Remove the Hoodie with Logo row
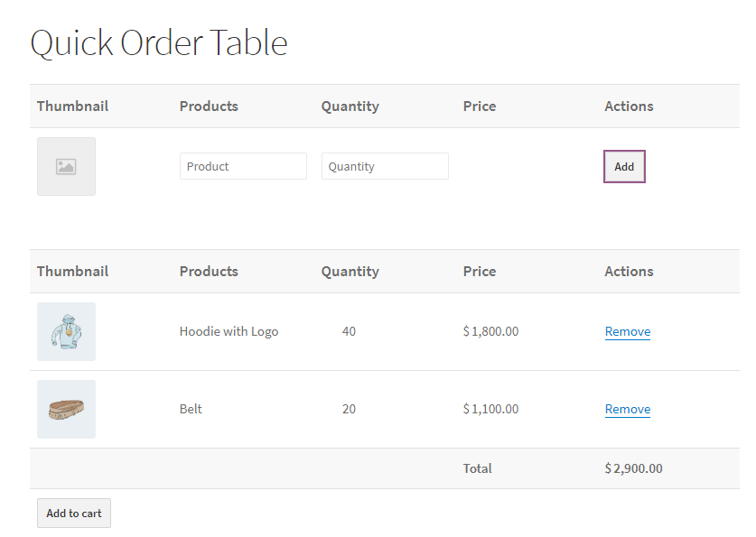This screenshot has width=756, height=537. [x=627, y=331]
